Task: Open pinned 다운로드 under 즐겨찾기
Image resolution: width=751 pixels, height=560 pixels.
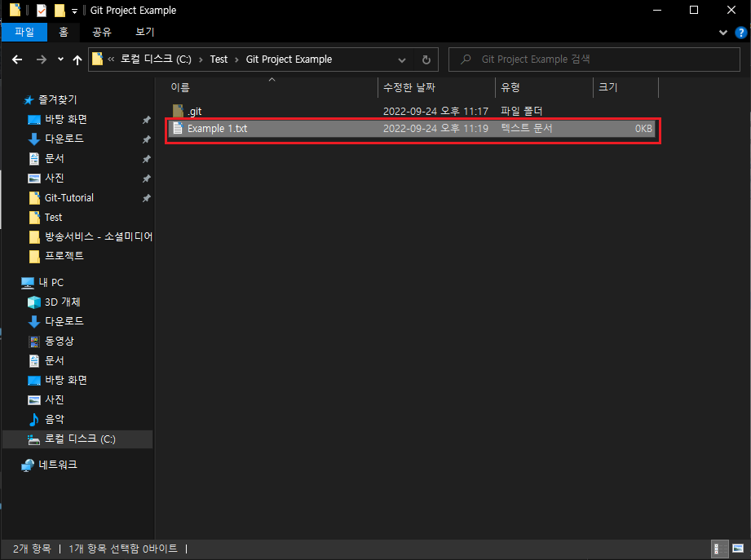Action: tap(64, 139)
